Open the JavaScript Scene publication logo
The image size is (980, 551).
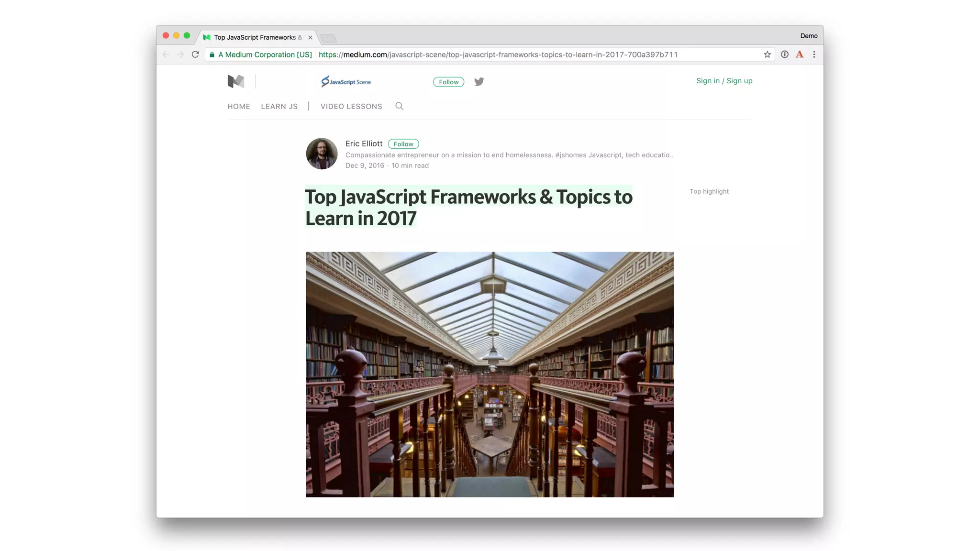(346, 81)
